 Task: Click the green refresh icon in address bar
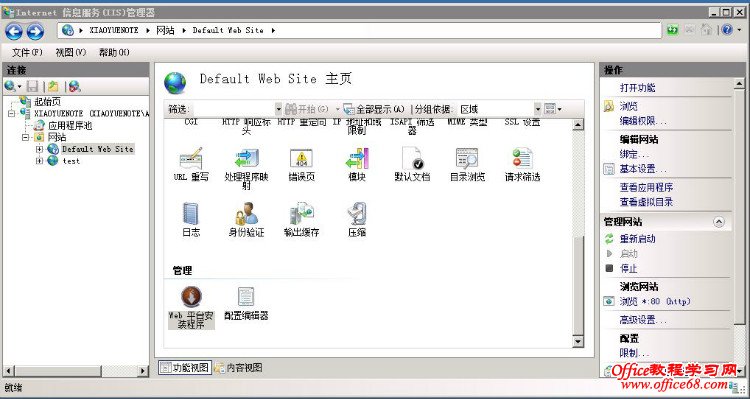pos(673,30)
